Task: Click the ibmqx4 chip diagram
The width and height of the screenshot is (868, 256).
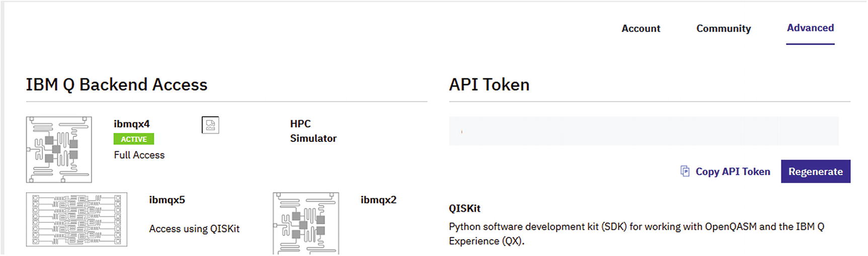Action: 59,149
